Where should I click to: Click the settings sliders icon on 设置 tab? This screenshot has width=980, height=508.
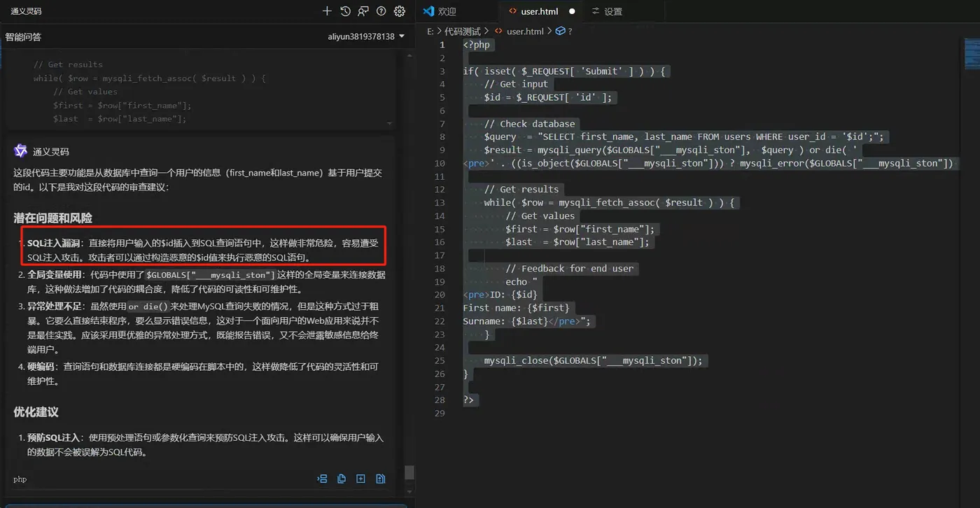click(596, 11)
